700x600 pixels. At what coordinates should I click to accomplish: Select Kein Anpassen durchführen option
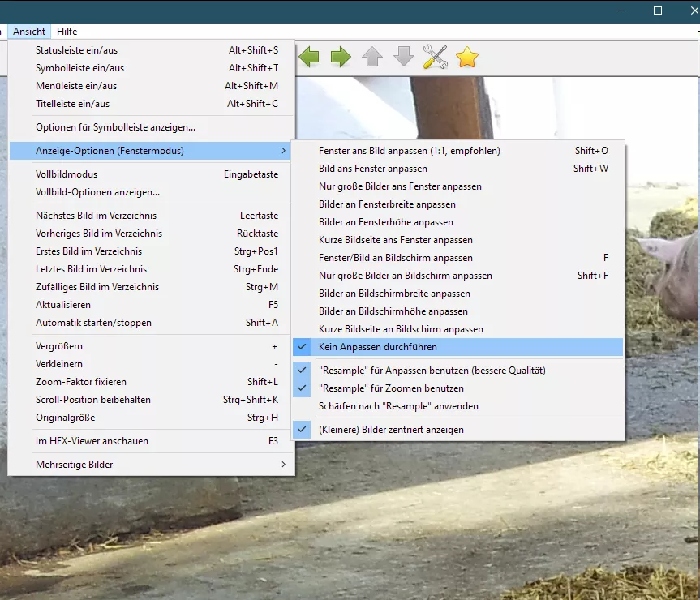[x=377, y=347]
